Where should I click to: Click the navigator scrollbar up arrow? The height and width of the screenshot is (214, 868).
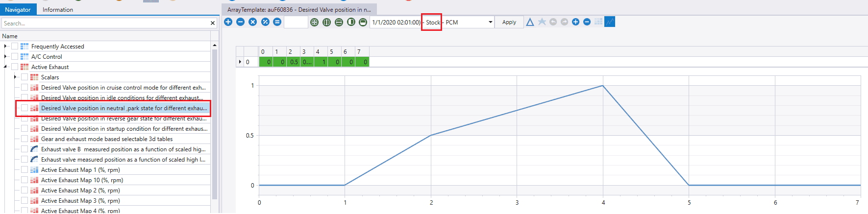[x=215, y=45]
